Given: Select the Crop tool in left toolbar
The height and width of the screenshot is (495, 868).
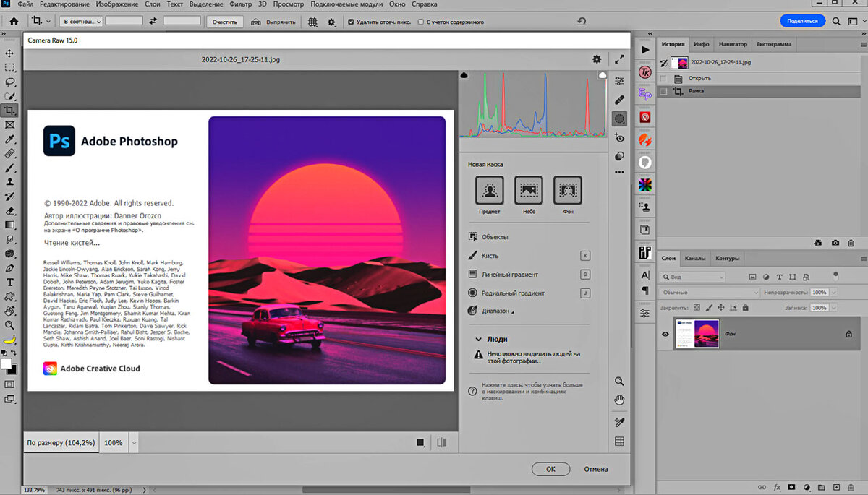Looking at the screenshot, I should point(9,111).
